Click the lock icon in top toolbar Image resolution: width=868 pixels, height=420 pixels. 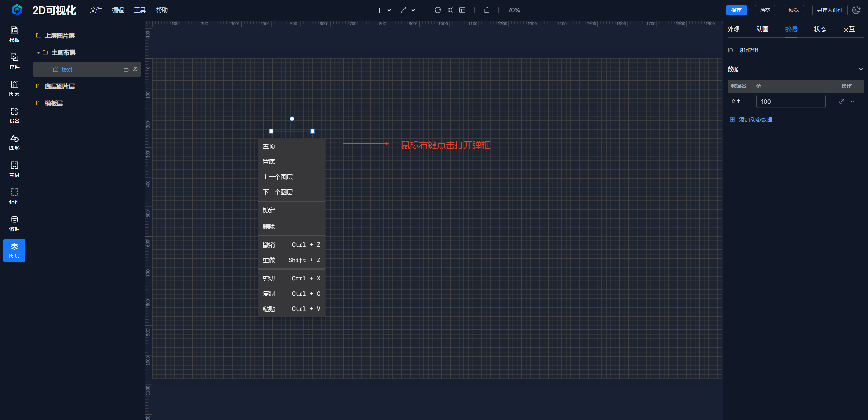[487, 10]
